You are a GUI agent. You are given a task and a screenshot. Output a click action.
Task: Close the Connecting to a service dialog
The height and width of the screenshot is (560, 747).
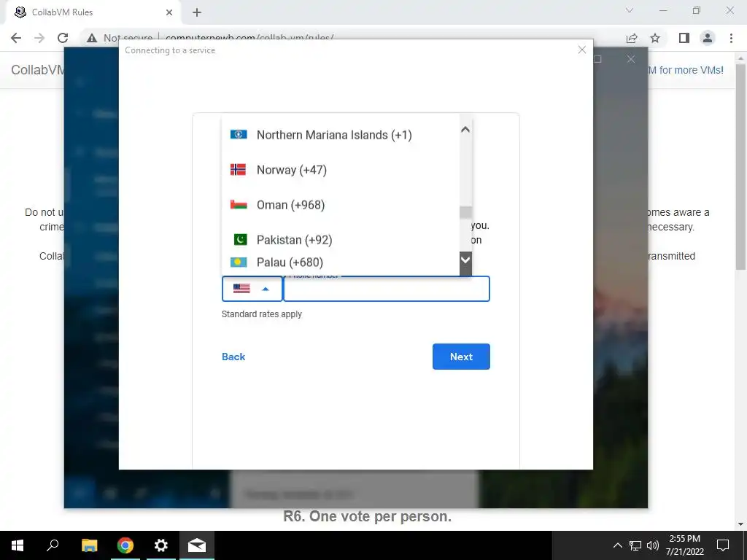point(581,50)
